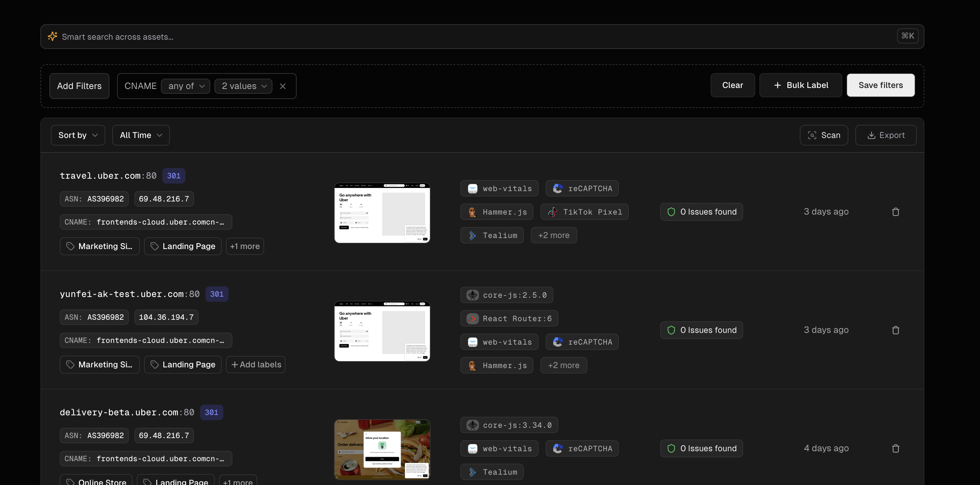The height and width of the screenshot is (485, 980).
Task: Click the shield icon next to 0 Issues found
Action: [671, 212]
